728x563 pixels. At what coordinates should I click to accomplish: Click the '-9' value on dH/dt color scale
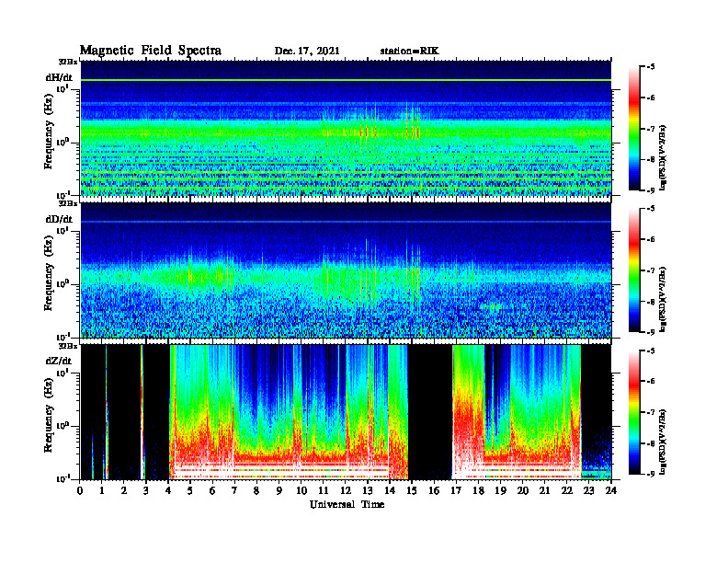coord(651,190)
